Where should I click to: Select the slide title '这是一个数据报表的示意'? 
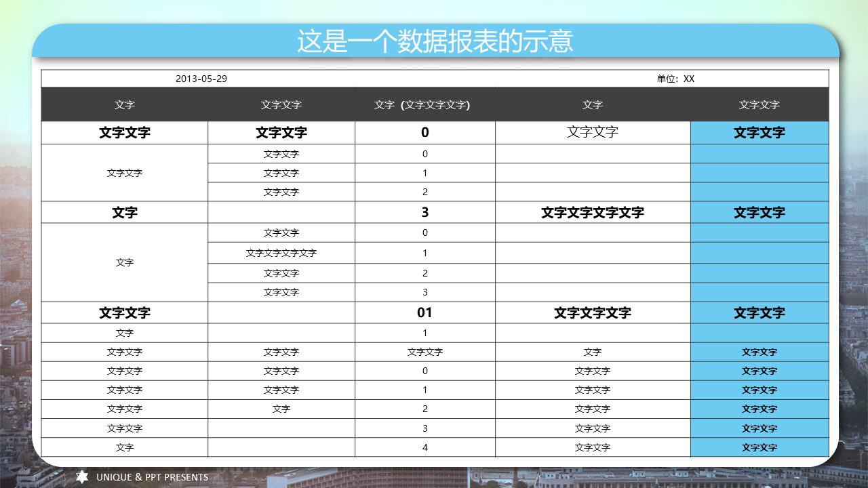coord(435,41)
